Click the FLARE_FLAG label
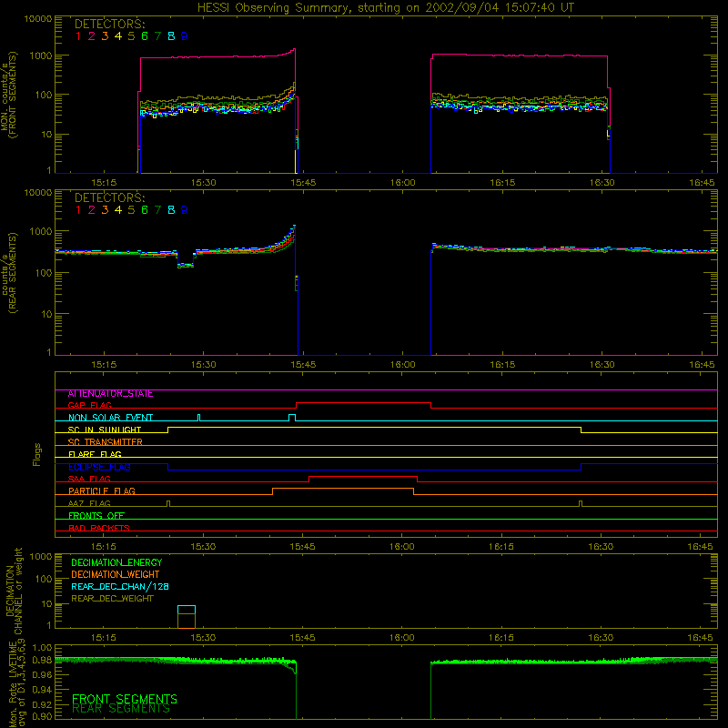 [95, 454]
